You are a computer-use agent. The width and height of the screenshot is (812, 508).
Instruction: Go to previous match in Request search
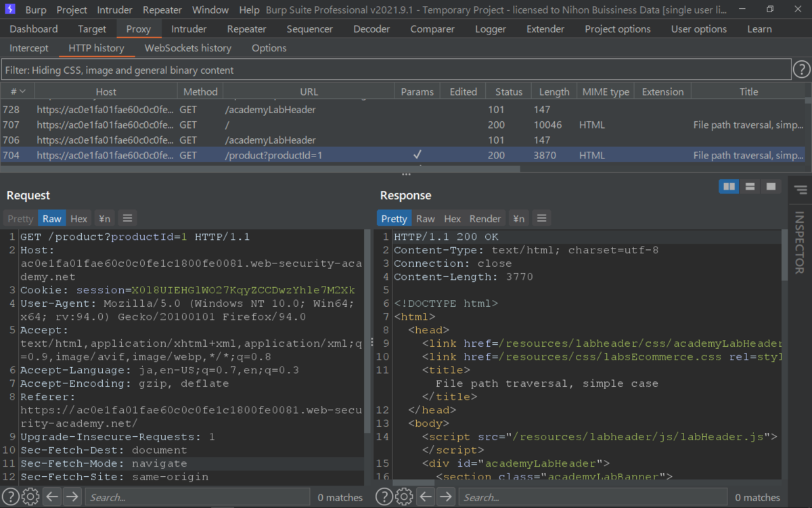[x=51, y=497]
